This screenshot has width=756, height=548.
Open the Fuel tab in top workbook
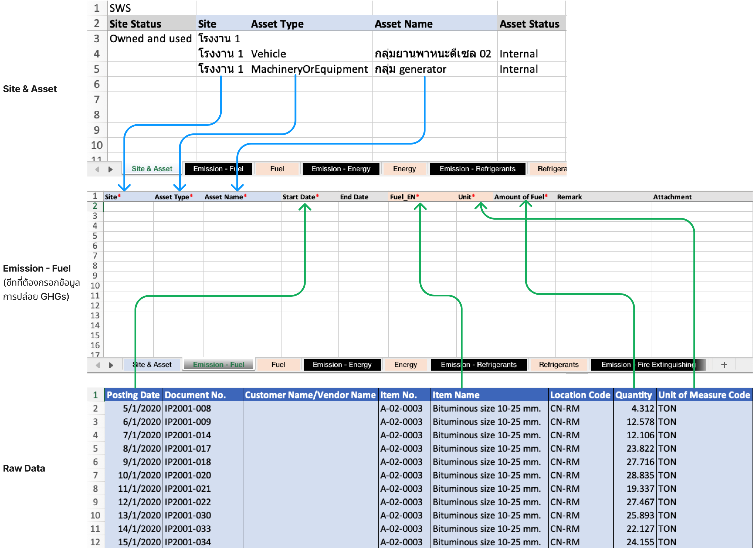point(277,169)
